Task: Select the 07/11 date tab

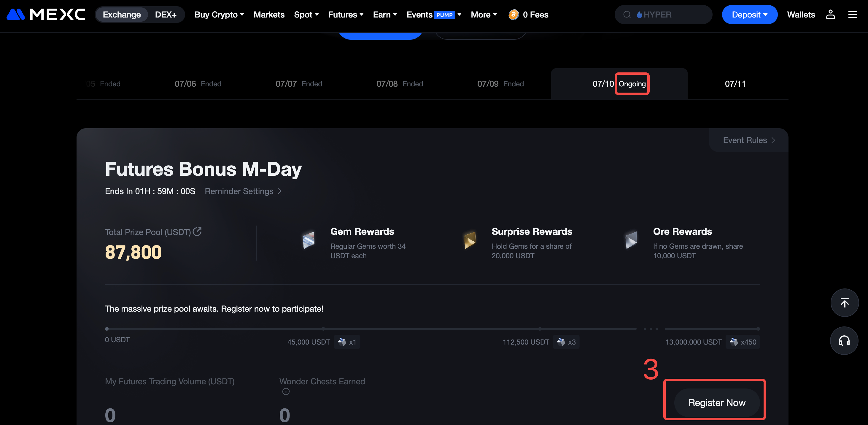Action: click(735, 84)
